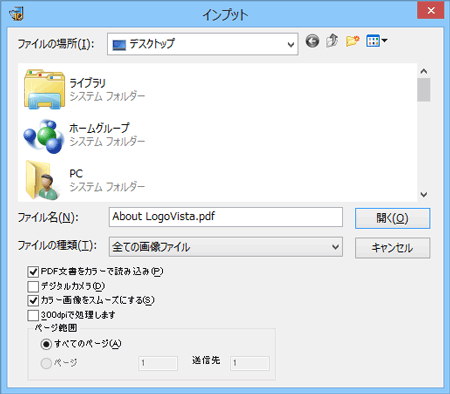
Task: Enable the デジタルカメラ checkbox
Action: [x=33, y=286]
